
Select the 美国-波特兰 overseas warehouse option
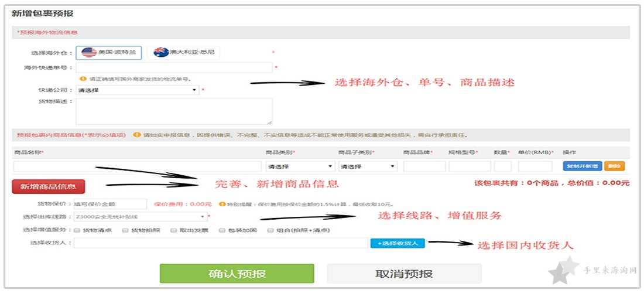click(109, 53)
